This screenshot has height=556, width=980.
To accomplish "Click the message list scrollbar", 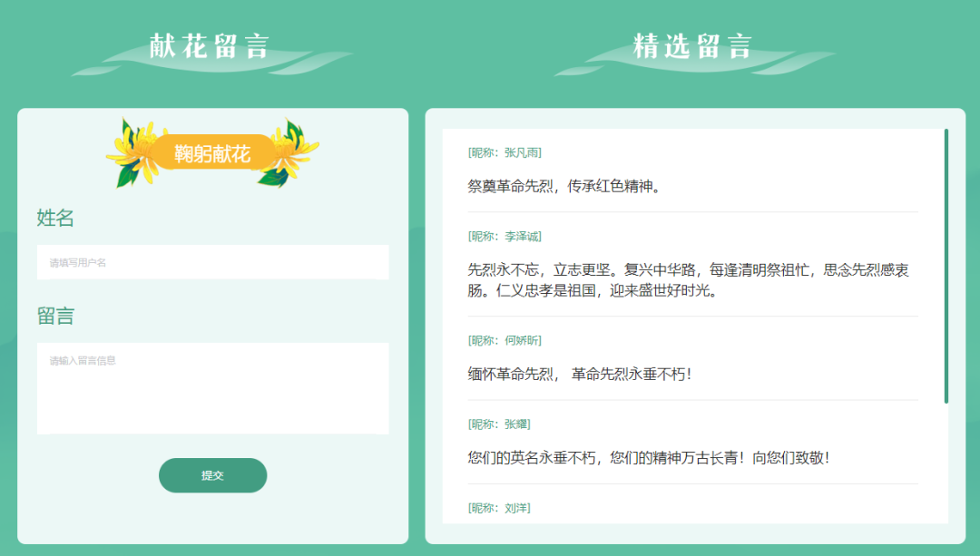I will pos(946,266).
